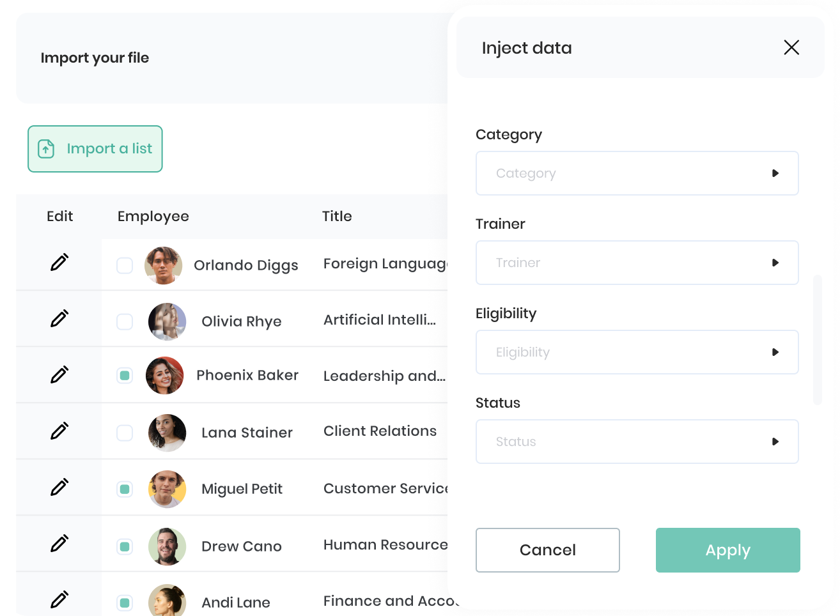The image size is (840, 616).
Task: Click Miguel Petit's avatar thumbnail
Action: click(167, 489)
